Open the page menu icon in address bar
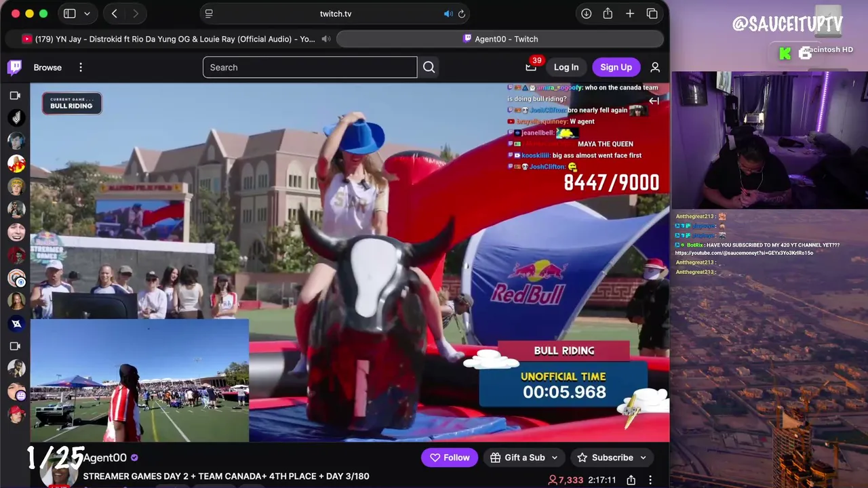 pyautogui.click(x=209, y=14)
